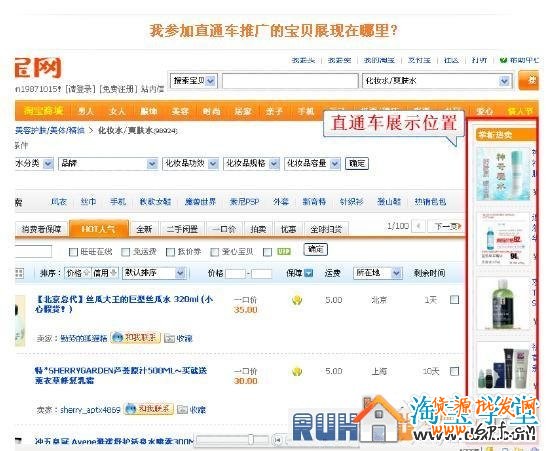Click 收藏 icon in first product row
Screen dimensions: 546x451
[178, 338]
